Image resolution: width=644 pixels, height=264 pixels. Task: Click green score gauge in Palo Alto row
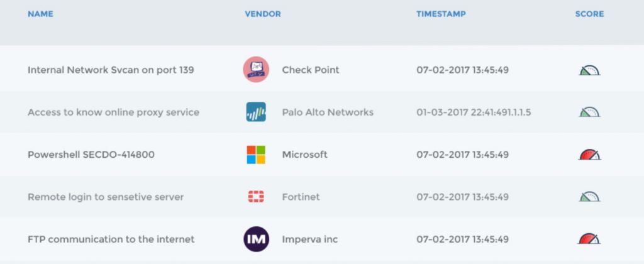[589, 112]
